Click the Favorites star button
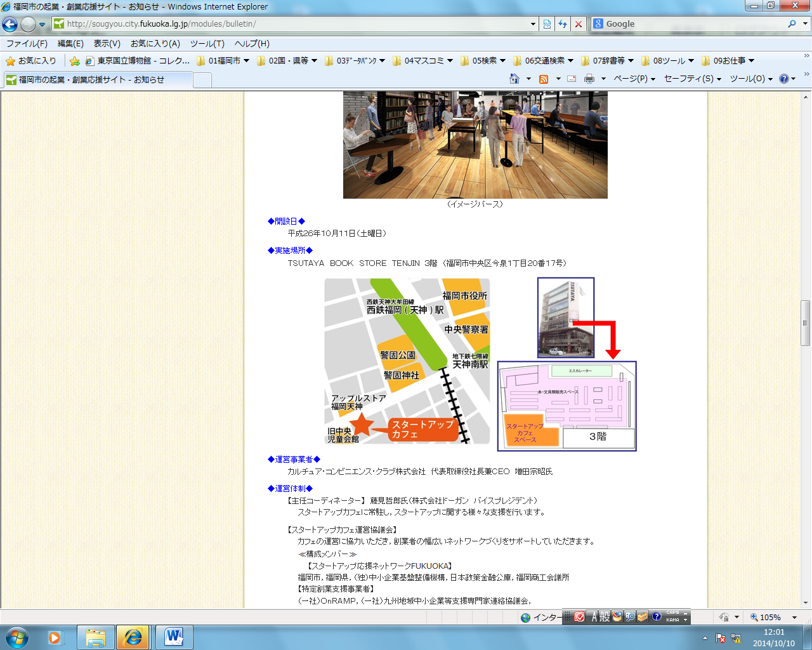Screen dimensions: 812x650 [31, 61]
